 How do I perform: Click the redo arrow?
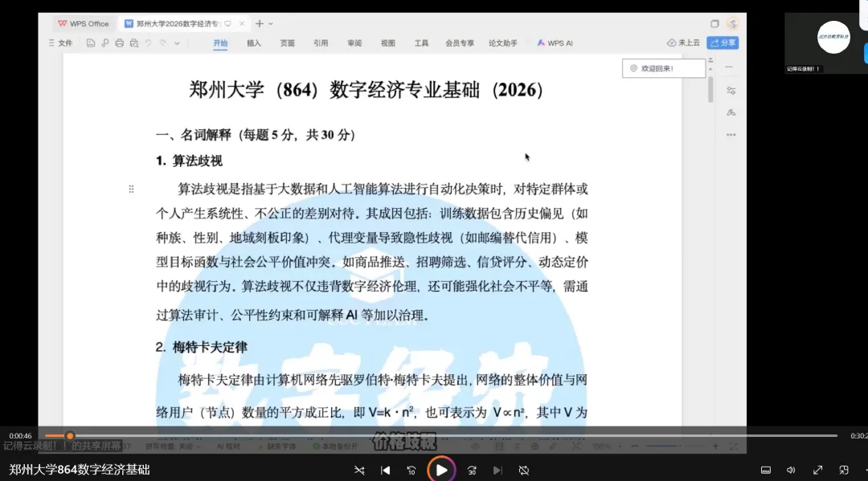[x=162, y=43]
